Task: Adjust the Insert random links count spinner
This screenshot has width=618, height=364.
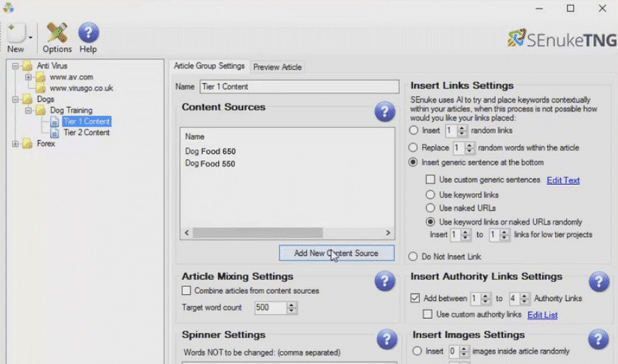Action: pos(462,130)
